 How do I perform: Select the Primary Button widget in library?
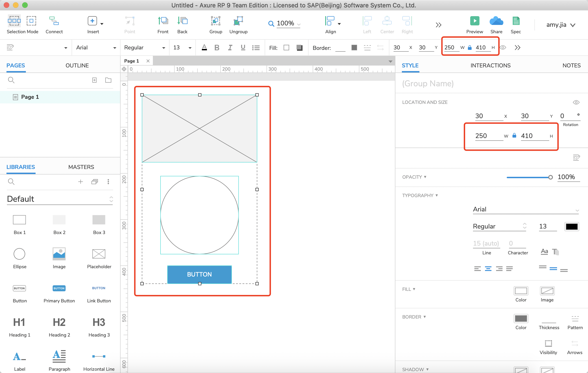[x=59, y=288]
